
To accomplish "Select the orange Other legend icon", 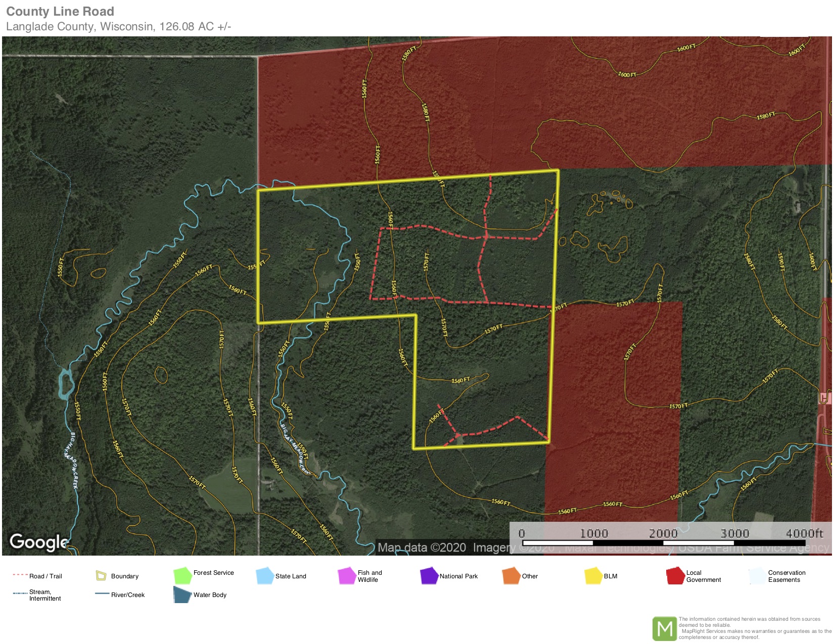I will pyautogui.click(x=511, y=576).
